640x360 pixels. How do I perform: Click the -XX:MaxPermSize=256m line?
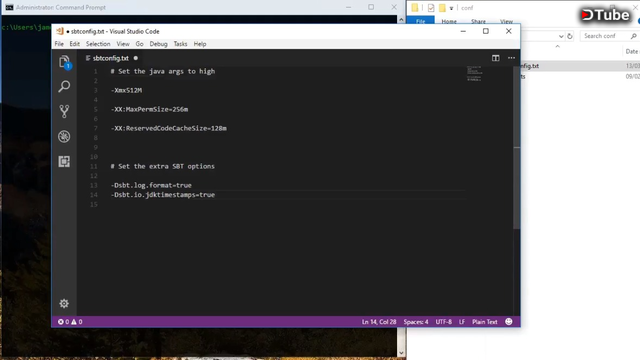click(x=149, y=109)
